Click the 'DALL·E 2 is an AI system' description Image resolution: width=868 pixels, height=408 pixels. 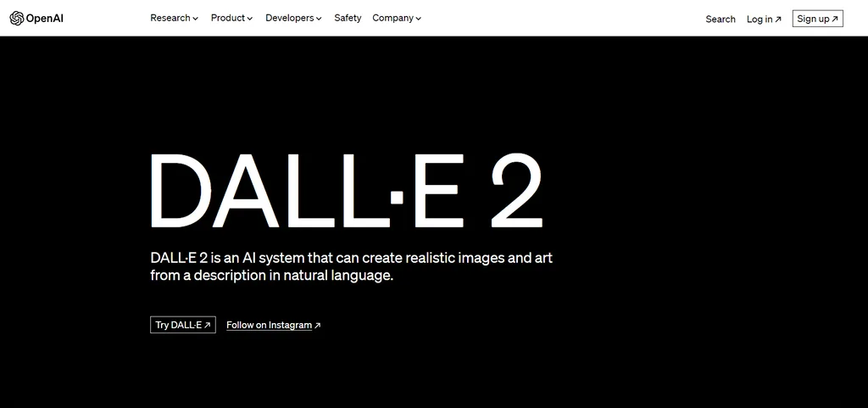[351, 266]
